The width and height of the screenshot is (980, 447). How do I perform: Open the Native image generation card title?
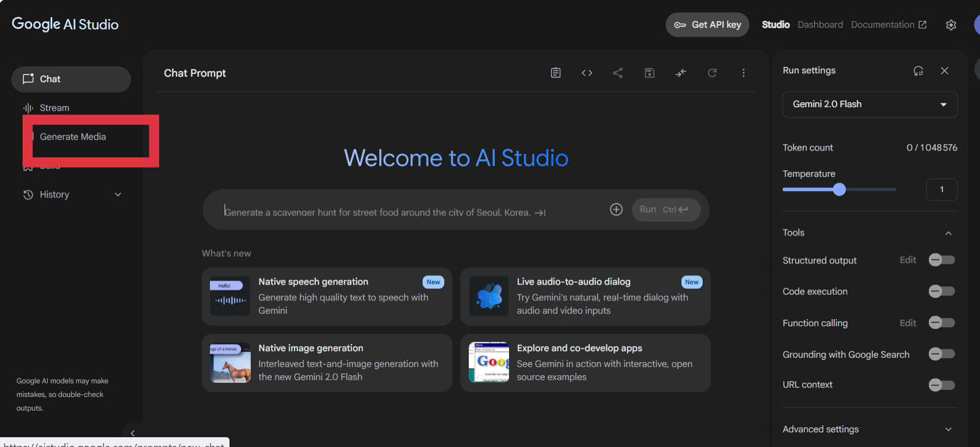point(311,348)
